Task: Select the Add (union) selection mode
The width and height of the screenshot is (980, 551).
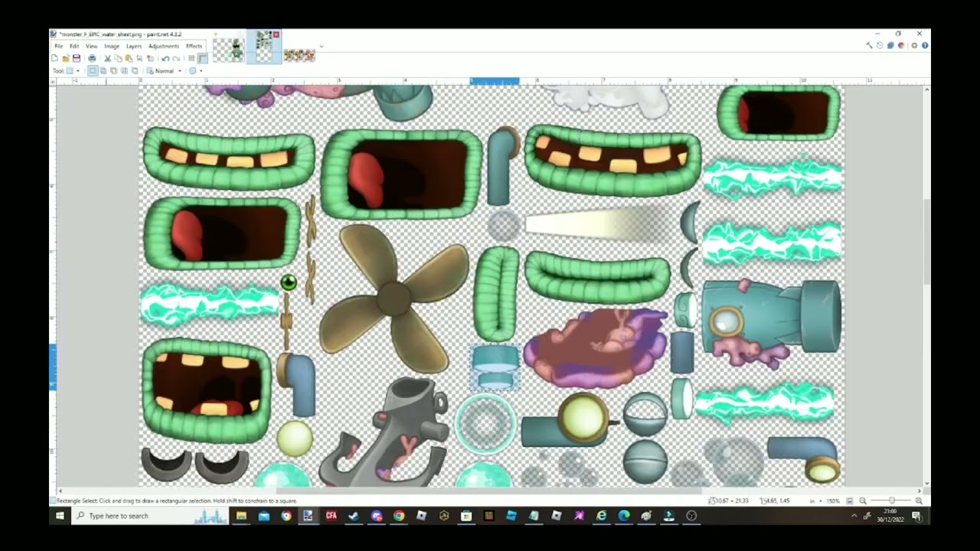Action: (103, 71)
